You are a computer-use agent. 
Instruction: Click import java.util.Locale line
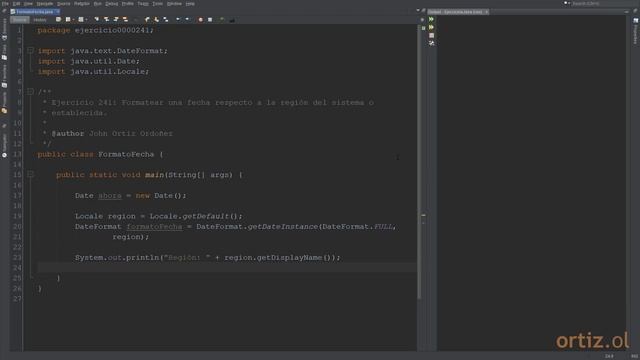pyautogui.click(x=93, y=71)
